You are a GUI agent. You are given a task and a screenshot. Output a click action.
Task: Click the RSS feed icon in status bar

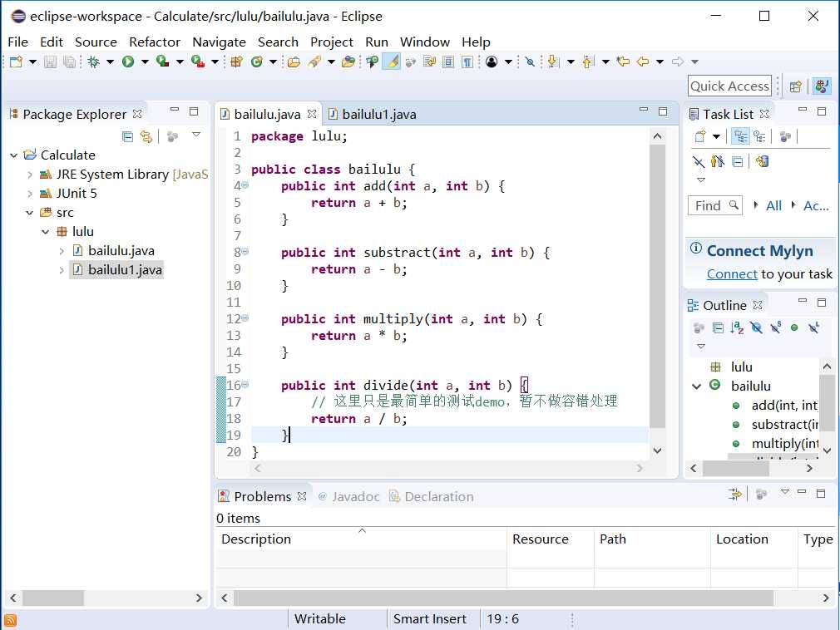tap(10, 620)
